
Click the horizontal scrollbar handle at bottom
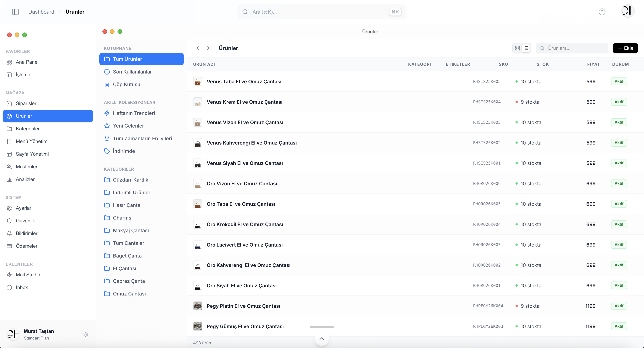point(321,327)
